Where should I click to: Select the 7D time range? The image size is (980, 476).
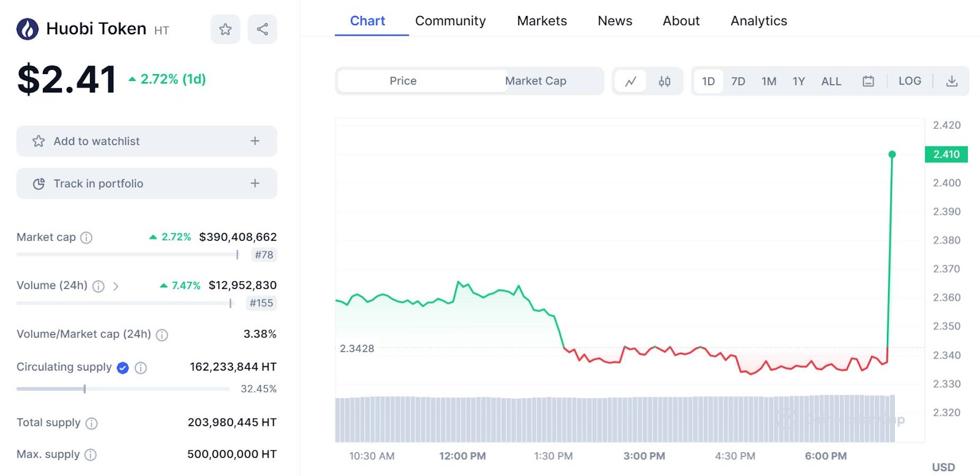(738, 81)
